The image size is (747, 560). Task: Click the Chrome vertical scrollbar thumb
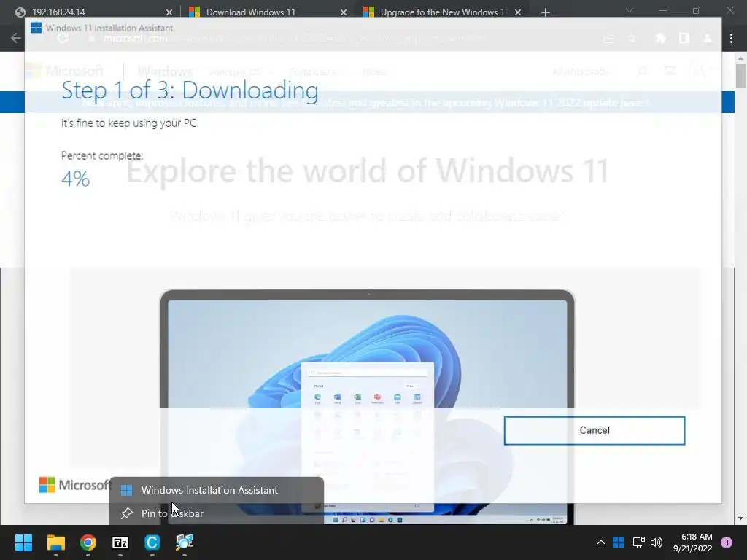pos(740,75)
